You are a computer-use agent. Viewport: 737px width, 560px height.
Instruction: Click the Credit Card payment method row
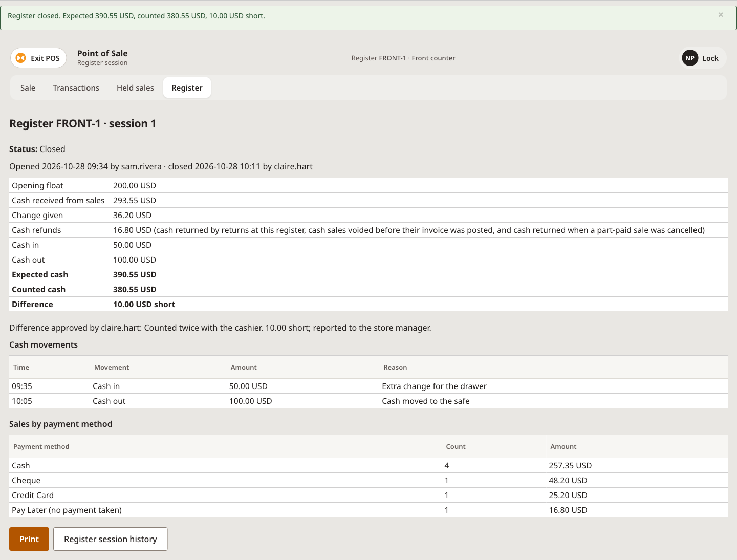tap(368, 495)
